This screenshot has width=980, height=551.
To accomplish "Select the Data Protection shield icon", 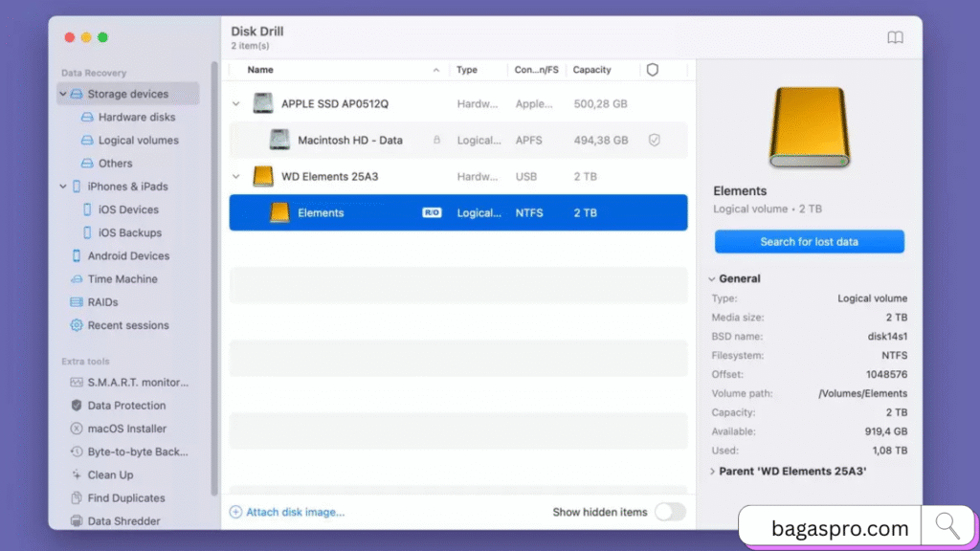I will [77, 406].
